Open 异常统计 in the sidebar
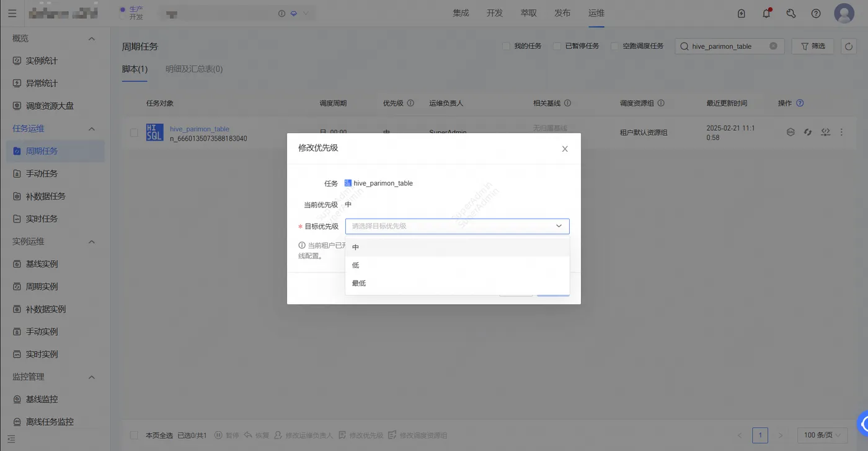This screenshot has height=451, width=868. [42, 83]
